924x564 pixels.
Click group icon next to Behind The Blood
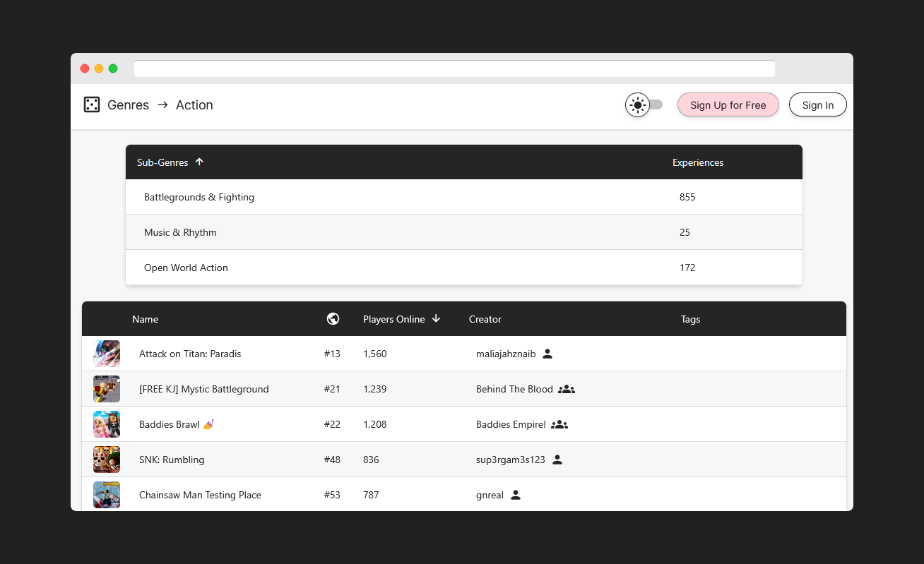pyautogui.click(x=567, y=389)
